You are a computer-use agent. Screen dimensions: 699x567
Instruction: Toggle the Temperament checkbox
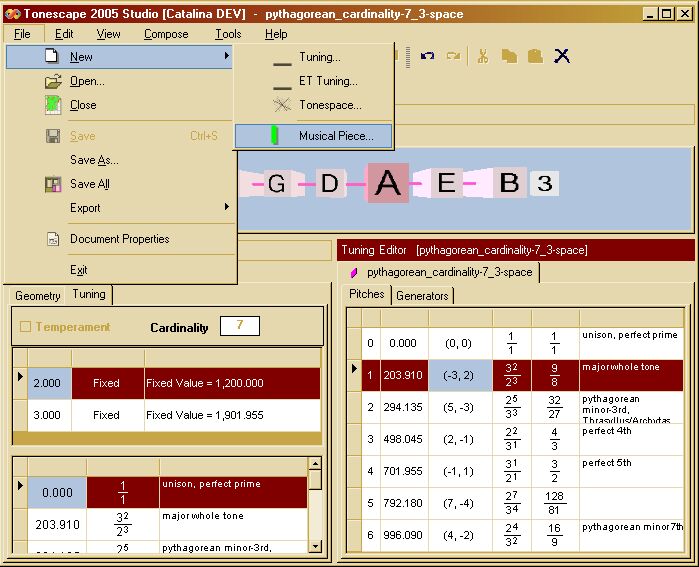click(25, 327)
